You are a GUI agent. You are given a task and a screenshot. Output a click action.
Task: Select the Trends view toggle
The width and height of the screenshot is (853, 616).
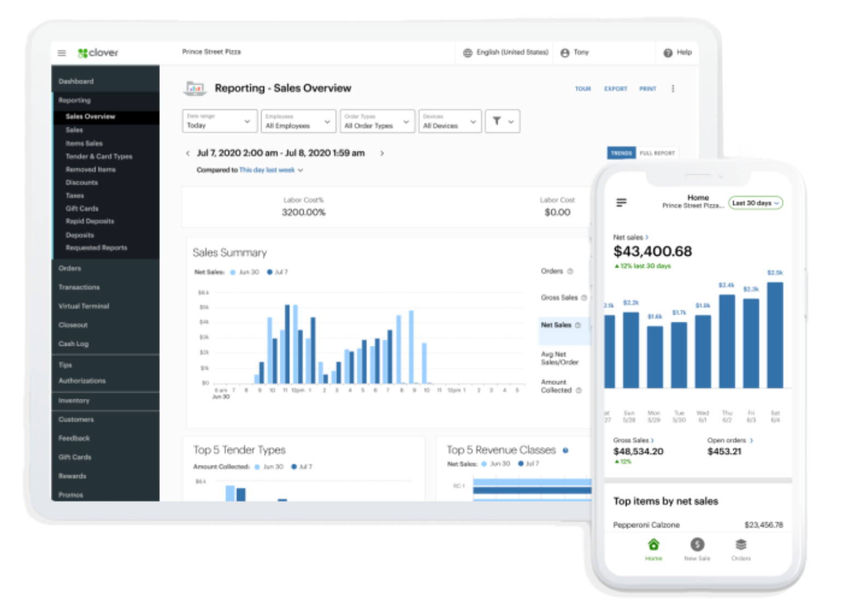click(x=621, y=154)
